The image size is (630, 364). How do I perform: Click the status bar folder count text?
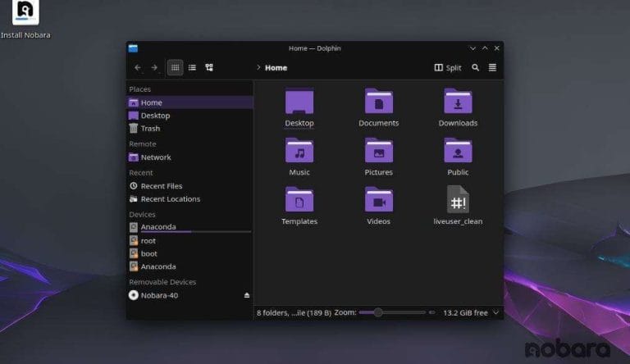tap(294, 312)
